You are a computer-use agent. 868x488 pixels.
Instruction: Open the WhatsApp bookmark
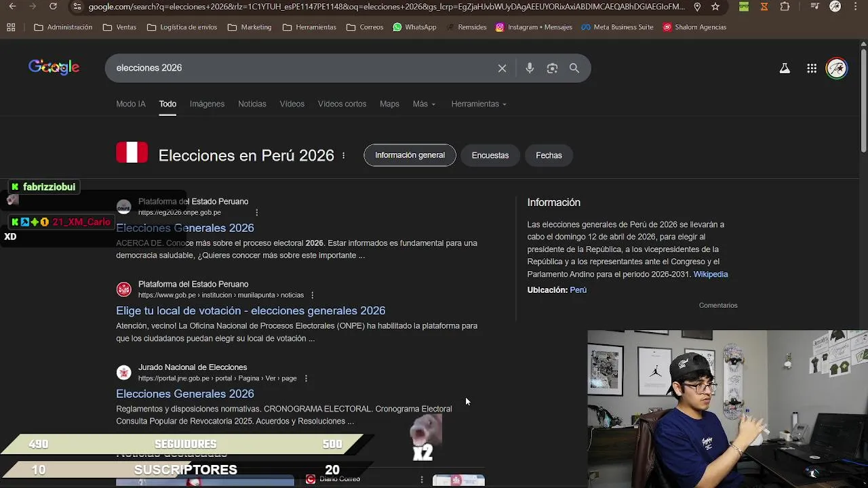pos(414,27)
